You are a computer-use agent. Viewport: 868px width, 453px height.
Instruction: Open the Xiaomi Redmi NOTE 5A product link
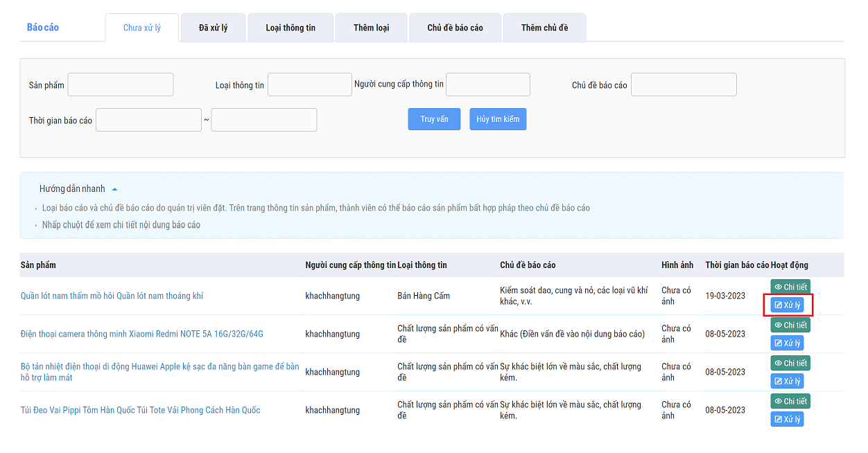click(x=142, y=334)
